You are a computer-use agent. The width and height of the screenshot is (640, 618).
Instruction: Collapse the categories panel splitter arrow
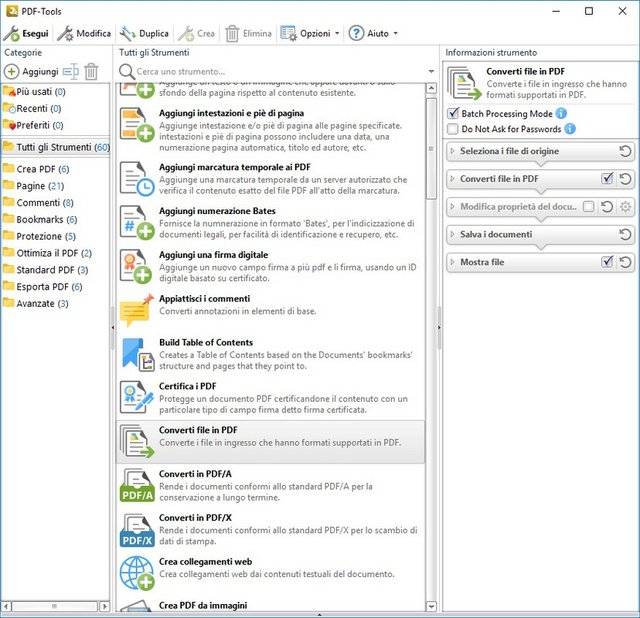[x=113, y=327]
